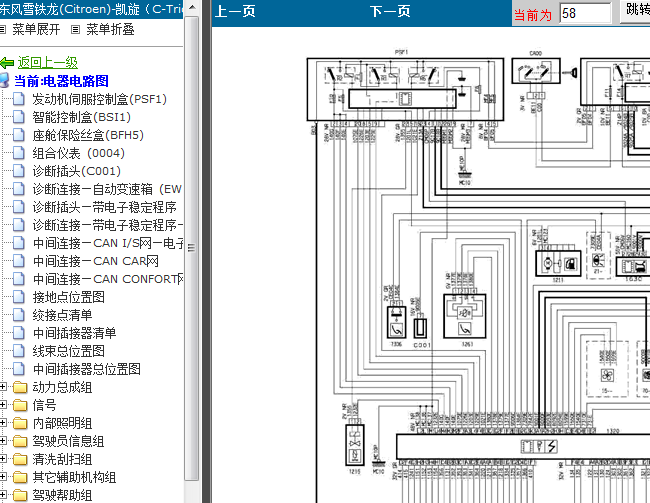Open 诊断插头-带电子稳定程序 entry
Image resolution: width=650 pixels, height=503 pixels.
(104, 207)
